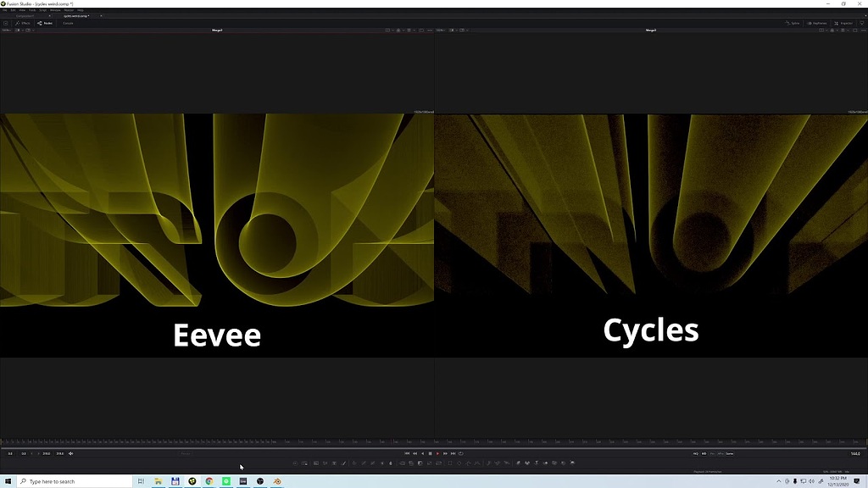Open the Edit menu
This screenshot has height=488, width=868.
coord(13,10)
